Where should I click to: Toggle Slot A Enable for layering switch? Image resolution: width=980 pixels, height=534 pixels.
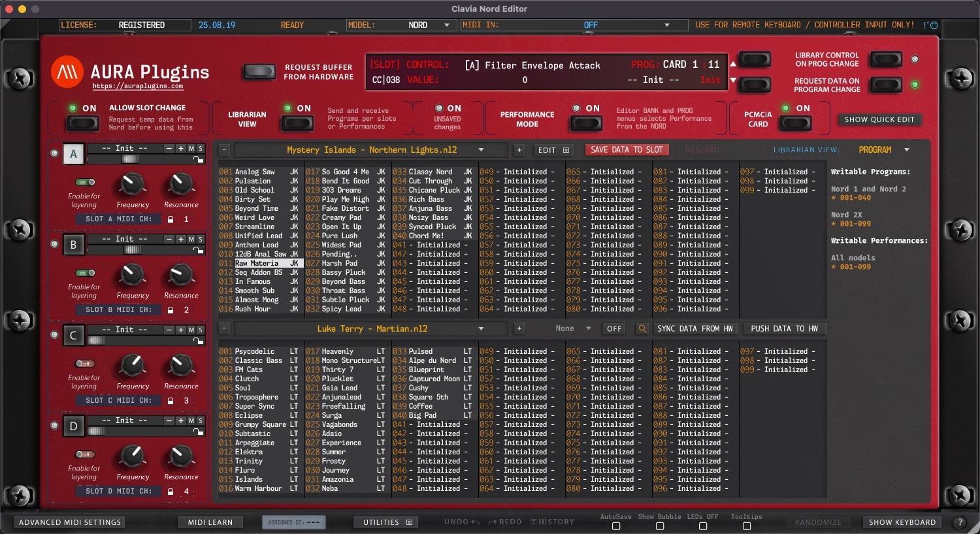(x=85, y=182)
